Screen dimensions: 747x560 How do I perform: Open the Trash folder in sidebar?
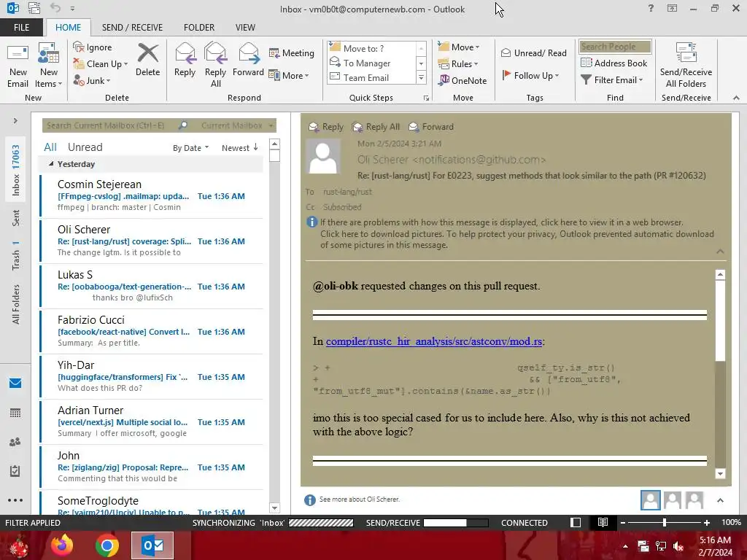16,255
